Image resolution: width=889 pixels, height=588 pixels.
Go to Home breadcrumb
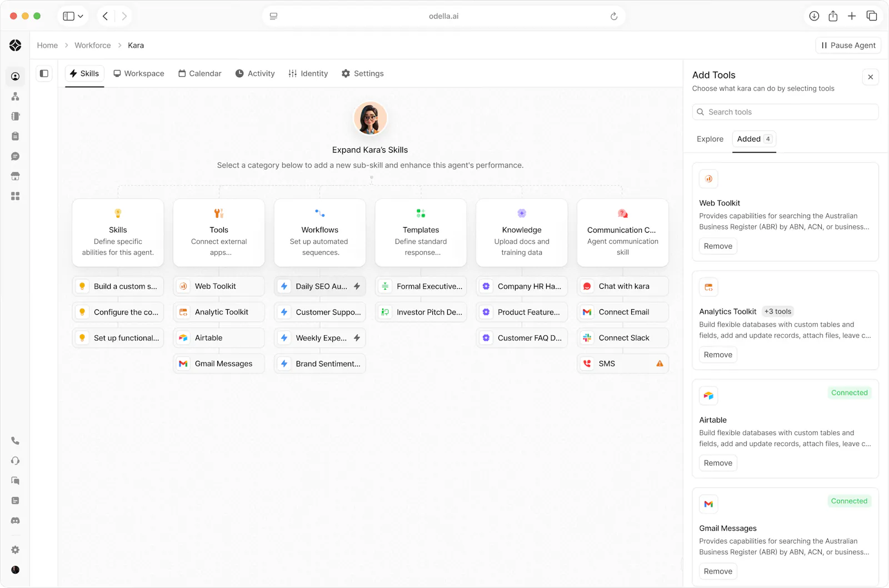pyautogui.click(x=47, y=46)
